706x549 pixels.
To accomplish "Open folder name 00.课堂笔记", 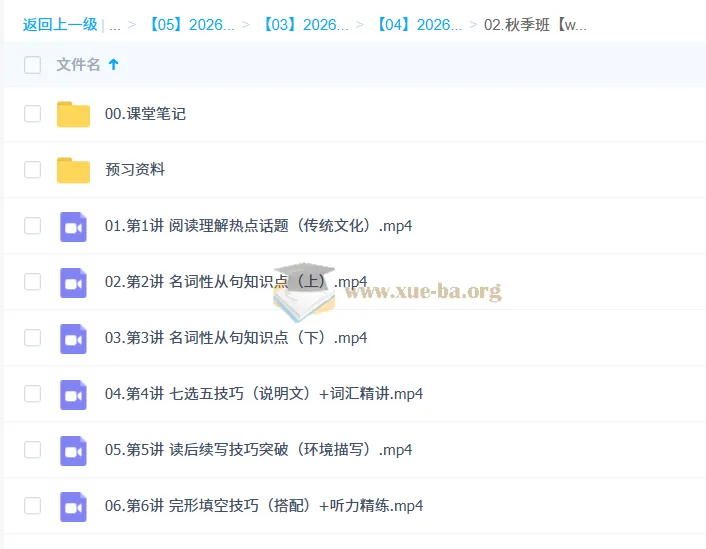I will (145, 113).
